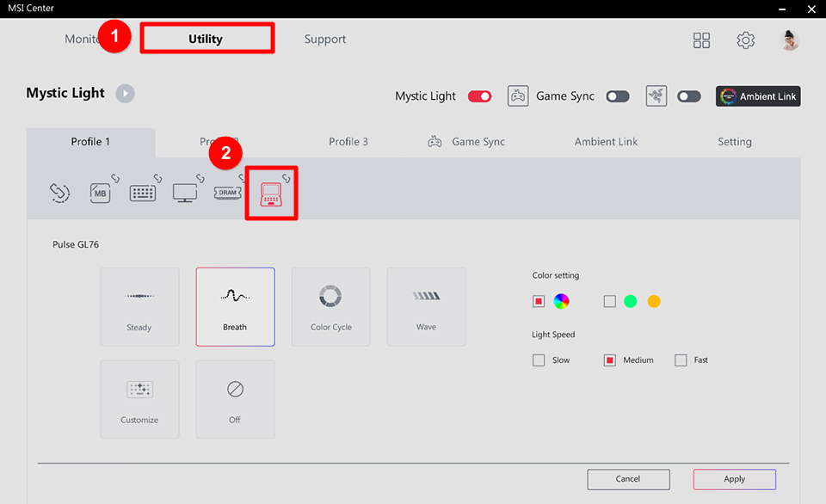Choose the Steady lighting effect
The width and height of the screenshot is (826, 504).
[139, 307]
